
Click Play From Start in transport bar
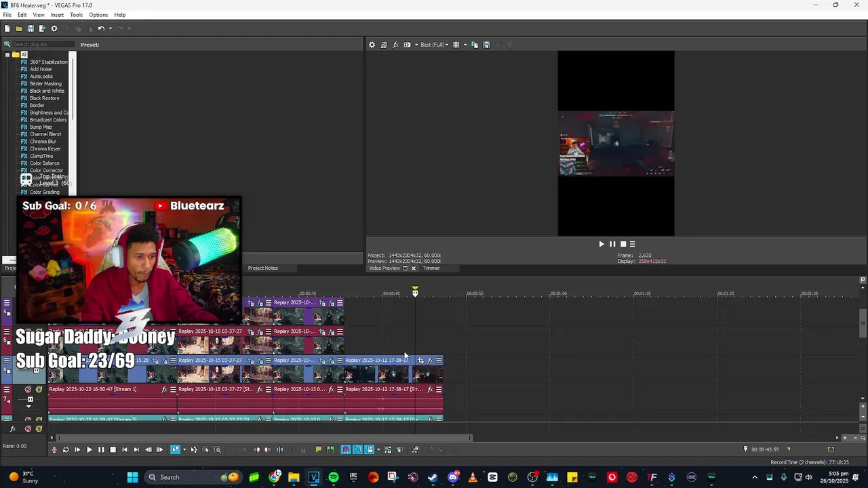(x=77, y=449)
